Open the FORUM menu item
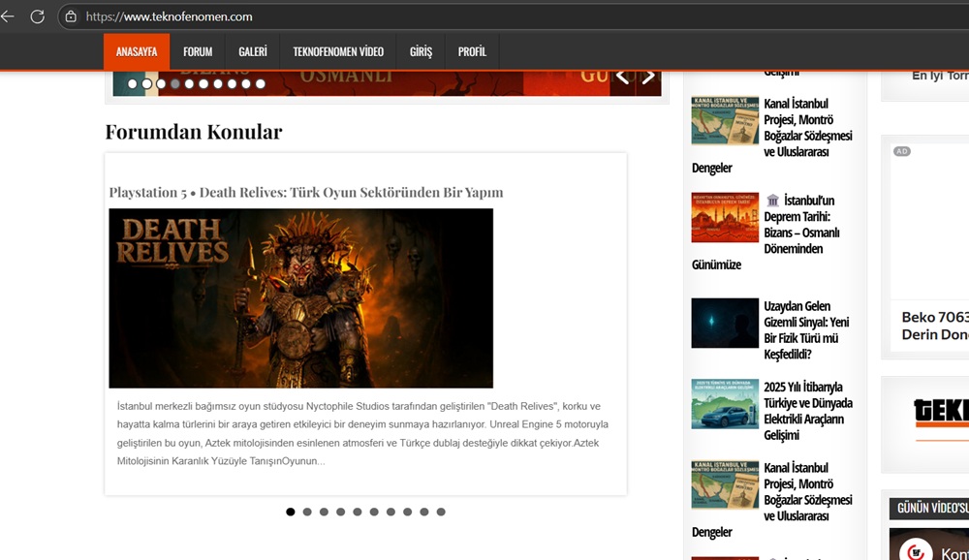Image resolution: width=969 pixels, height=560 pixels. click(x=198, y=52)
